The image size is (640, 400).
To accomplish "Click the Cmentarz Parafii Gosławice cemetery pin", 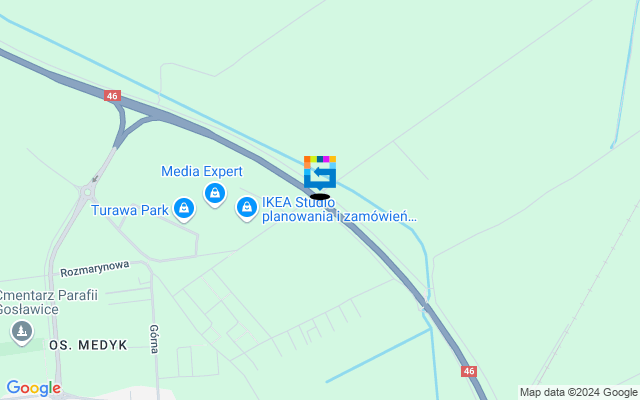I will click(x=22, y=332).
